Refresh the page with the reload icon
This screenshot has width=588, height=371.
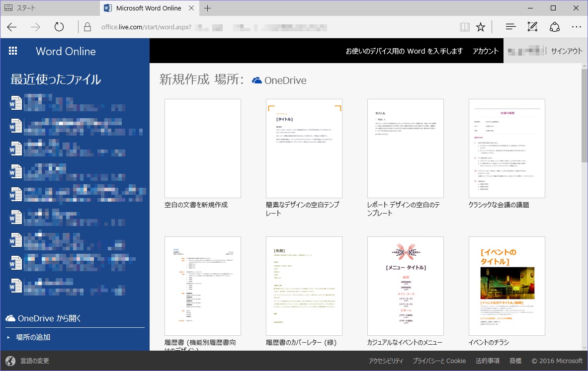click(59, 27)
